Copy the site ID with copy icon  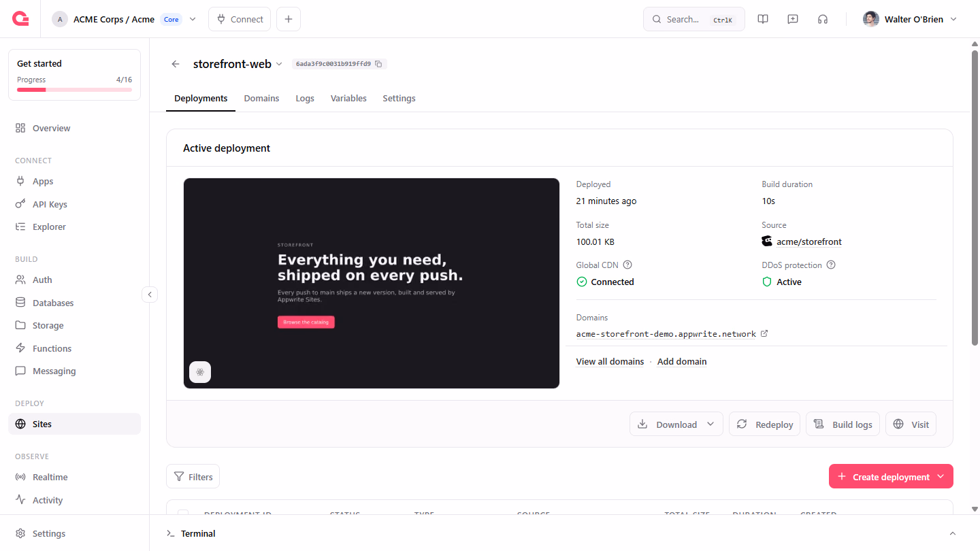tap(378, 64)
